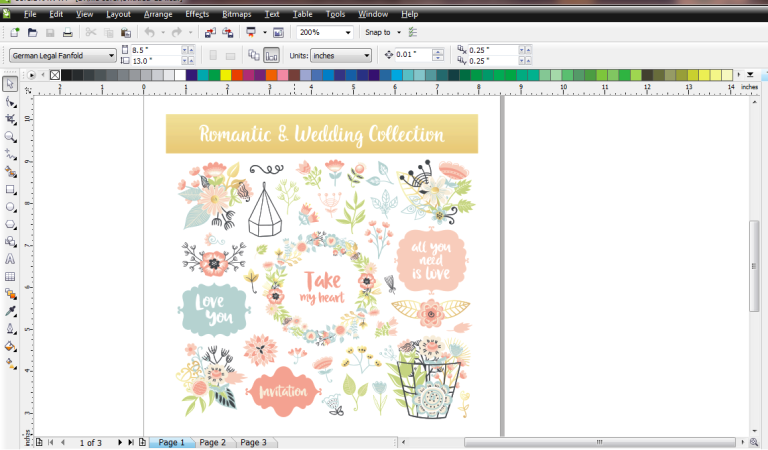This screenshot has height=450, width=768.
Task: Open the paper size dropdown German Legal Fanfold
Action: coord(63,55)
